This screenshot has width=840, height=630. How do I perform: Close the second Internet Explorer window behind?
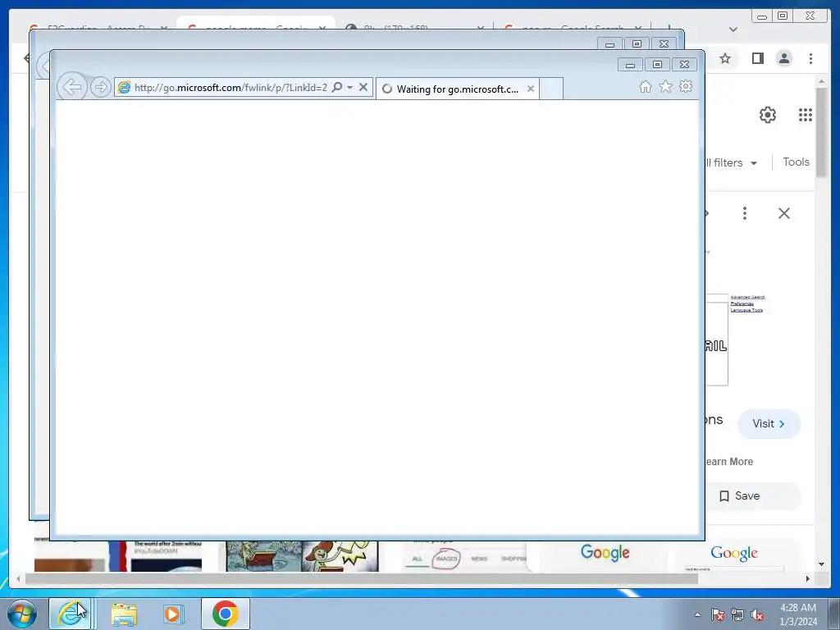click(664, 44)
